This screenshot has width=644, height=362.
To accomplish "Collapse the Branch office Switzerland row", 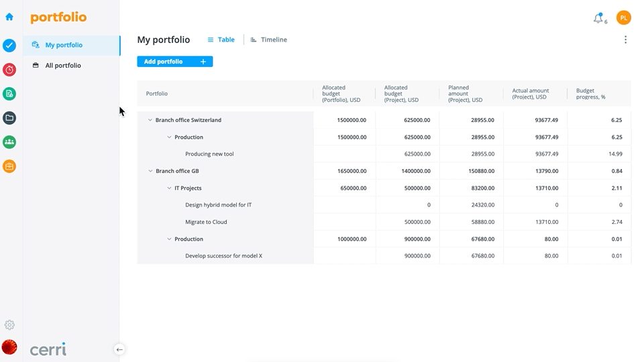I will pos(150,120).
